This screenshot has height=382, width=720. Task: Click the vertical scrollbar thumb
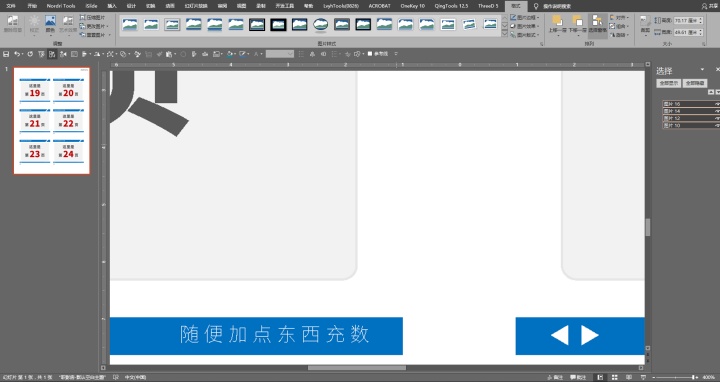[648, 227]
